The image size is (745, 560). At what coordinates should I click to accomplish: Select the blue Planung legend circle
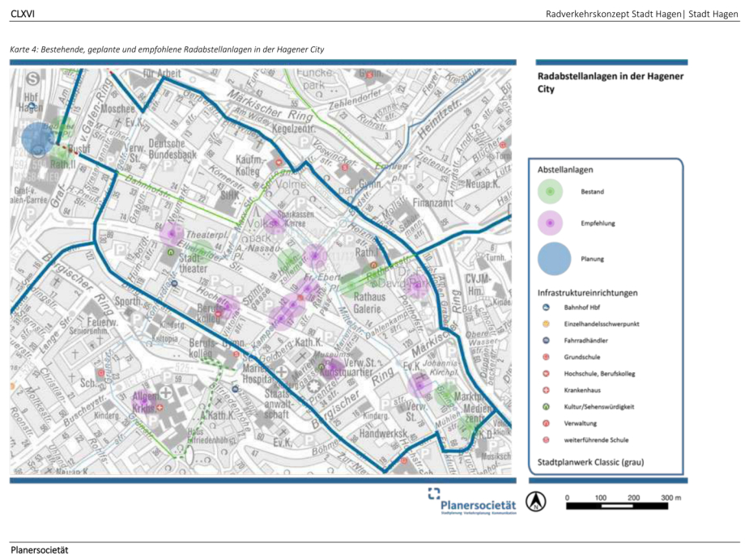tap(554, 259)
